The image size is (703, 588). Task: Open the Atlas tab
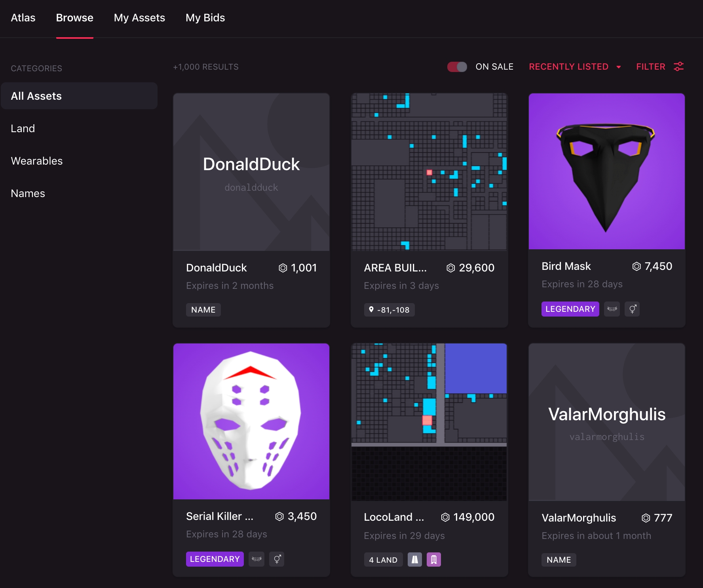point(23,18)
